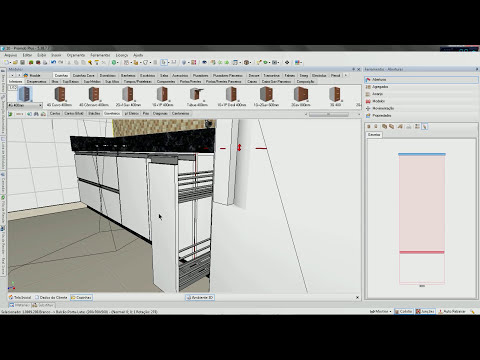The width and height of the screenshot is (480, 360).
Task: Pin the Ferramentas panel
Action: pyautogui.click(x=477, y=69)
